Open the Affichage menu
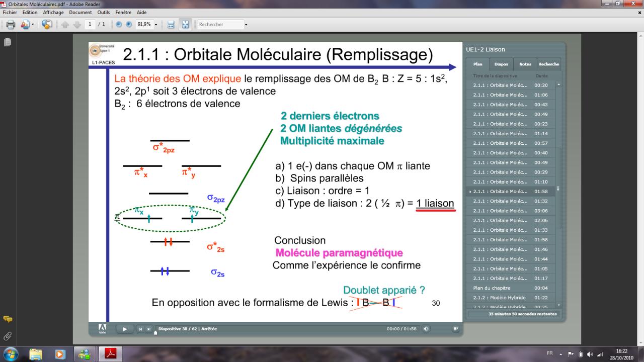Screen dimensions: 644x362 coord(53,12)
